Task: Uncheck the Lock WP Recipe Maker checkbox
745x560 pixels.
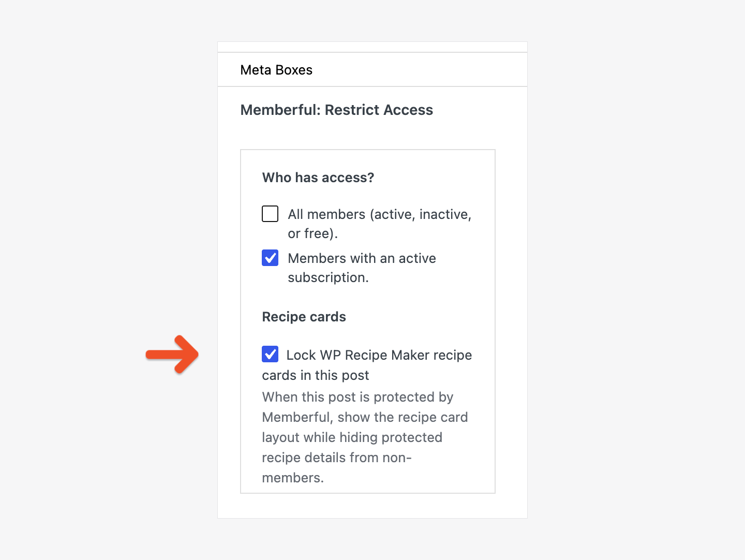Action: [x=270, y=354]
